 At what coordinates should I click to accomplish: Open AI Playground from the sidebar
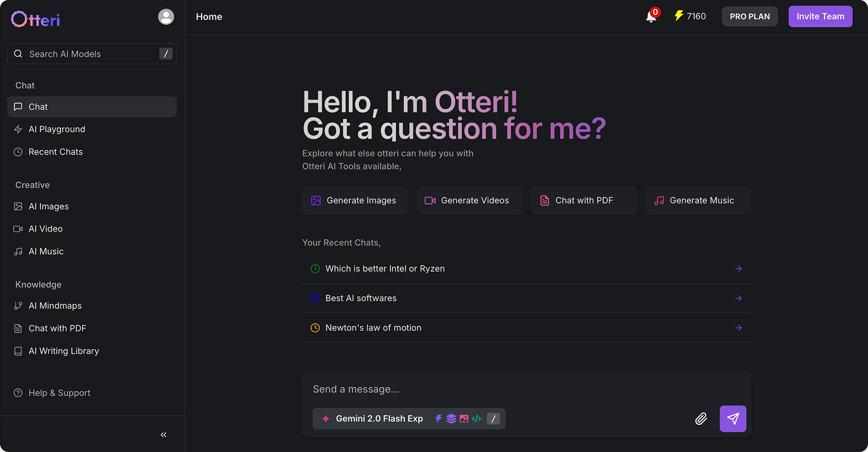pyautogui.click(x=56, y=129)
